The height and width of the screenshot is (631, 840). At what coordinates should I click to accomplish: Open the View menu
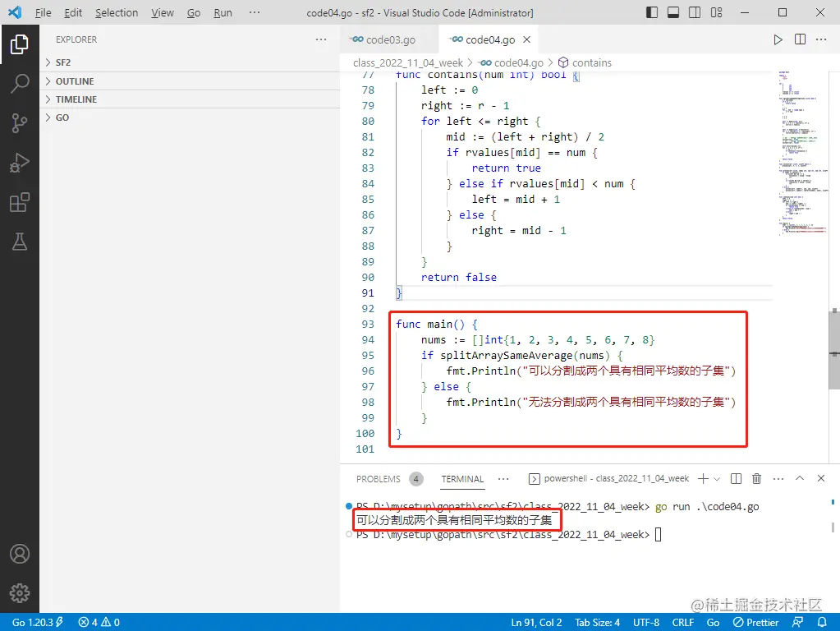[x=163, y=12]
